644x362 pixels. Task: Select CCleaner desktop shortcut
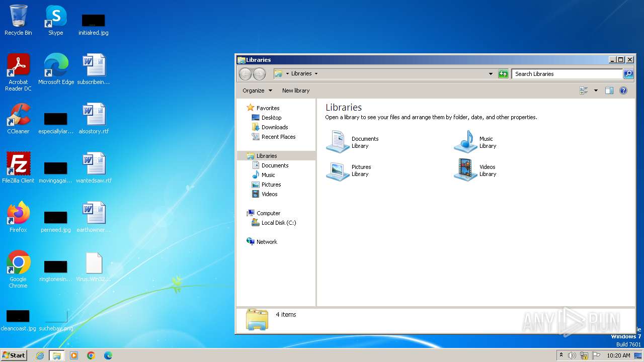[x=18, y=119]
